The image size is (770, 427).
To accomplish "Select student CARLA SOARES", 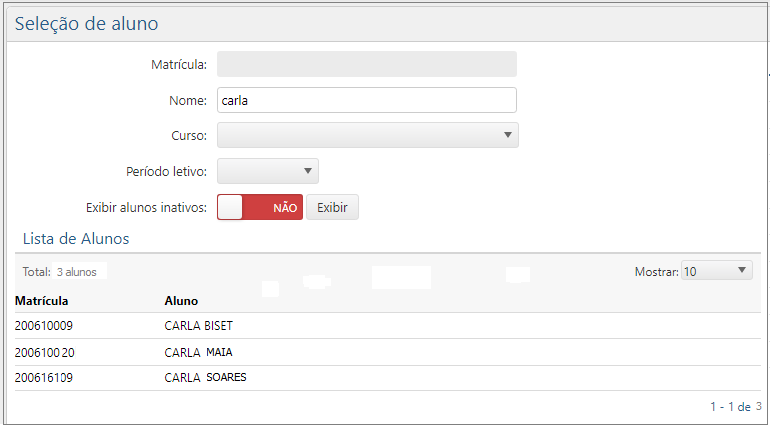I will click(x=205, y=377).
